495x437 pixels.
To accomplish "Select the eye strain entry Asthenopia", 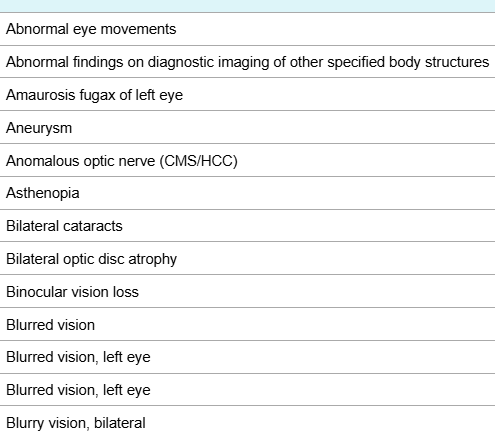I will [x=247, y=193].
